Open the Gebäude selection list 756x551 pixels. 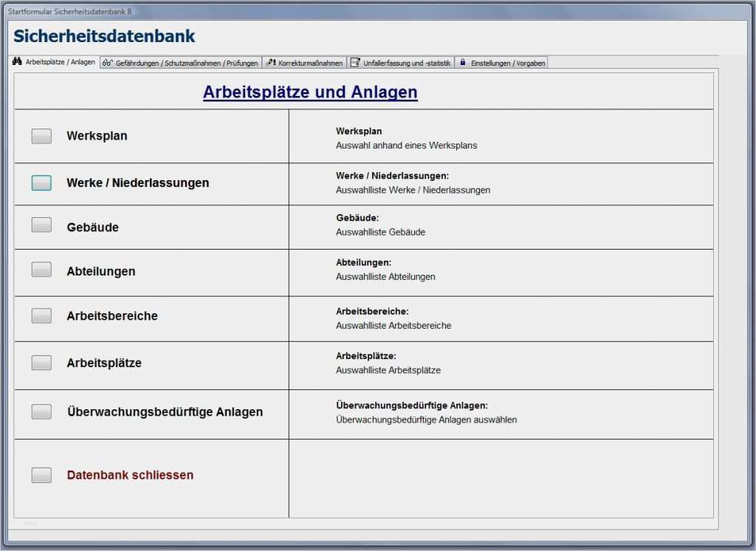(x=41, y=227)
